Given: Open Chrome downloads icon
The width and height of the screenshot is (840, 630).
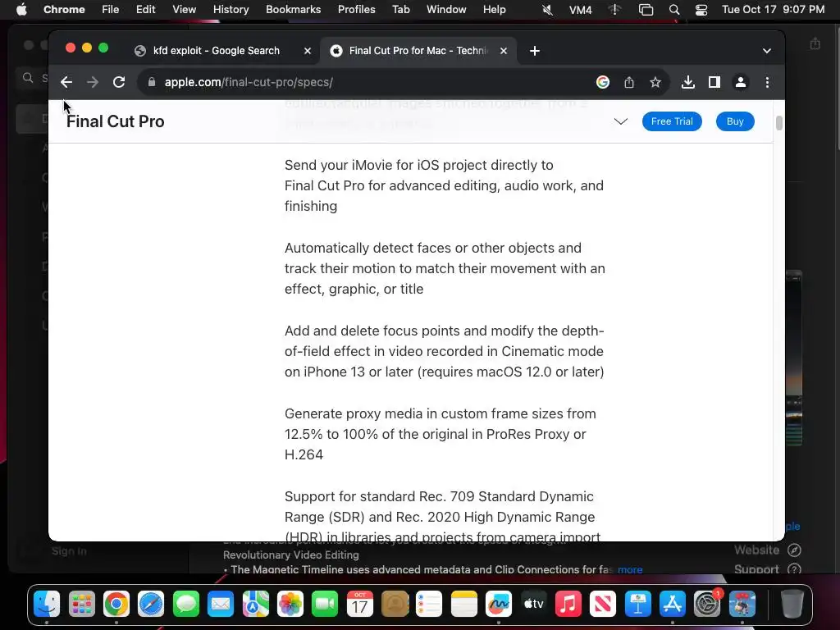Looking at the screenshot, I should click(688, 82).
